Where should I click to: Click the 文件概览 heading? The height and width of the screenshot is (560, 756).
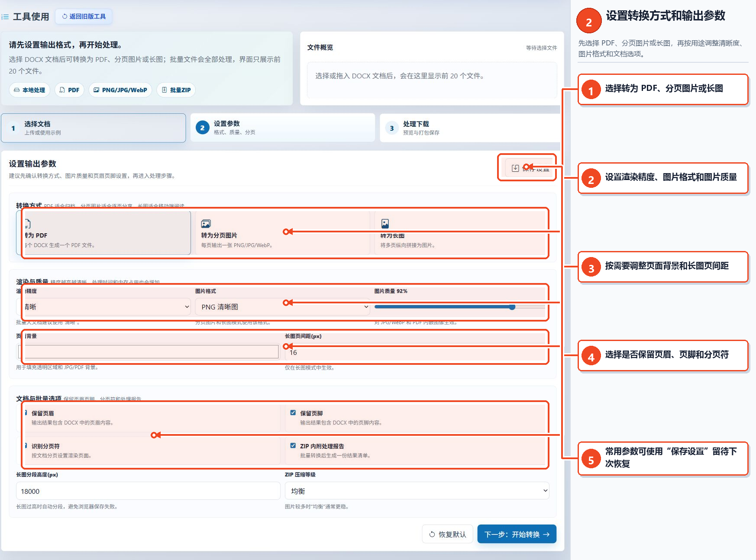[x=320, y=47]
